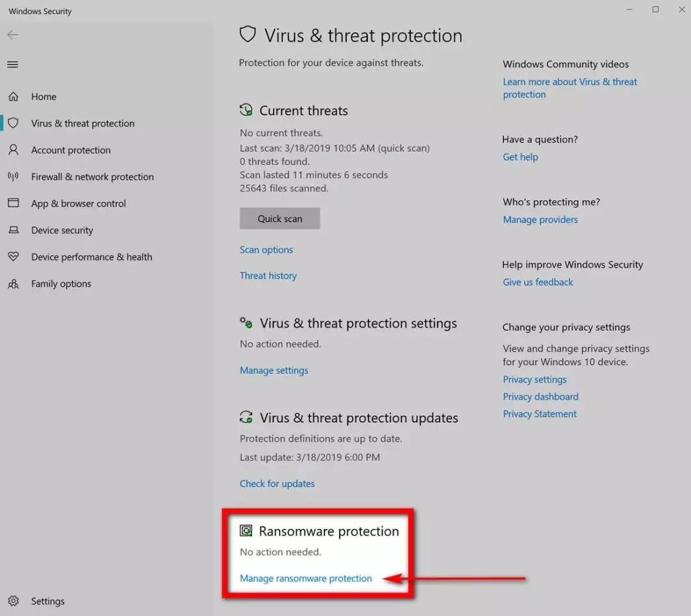Screen dimensions: 691x616
Task: Click Manage providers under Who's protecting me
Action: point(540,219)
